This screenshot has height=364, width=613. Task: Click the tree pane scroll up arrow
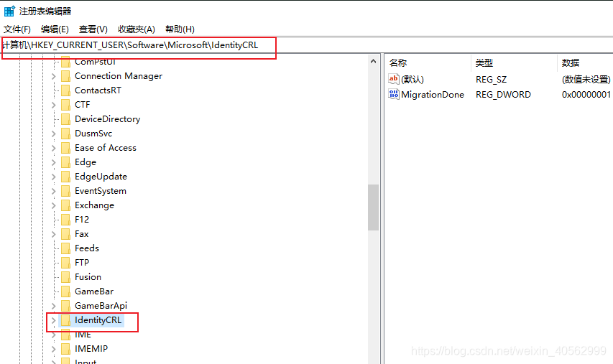click(x=374, y=61)
